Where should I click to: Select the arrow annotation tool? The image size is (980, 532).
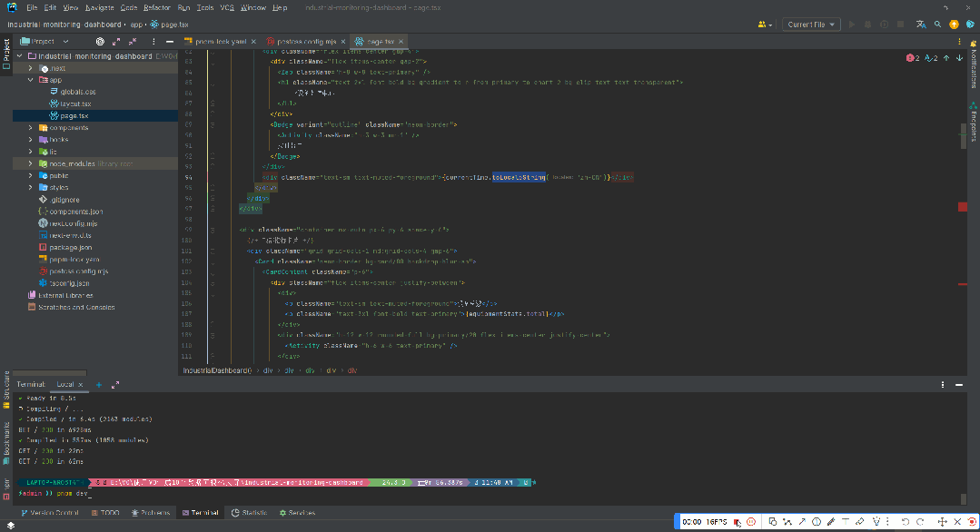(x=802, y=522)
